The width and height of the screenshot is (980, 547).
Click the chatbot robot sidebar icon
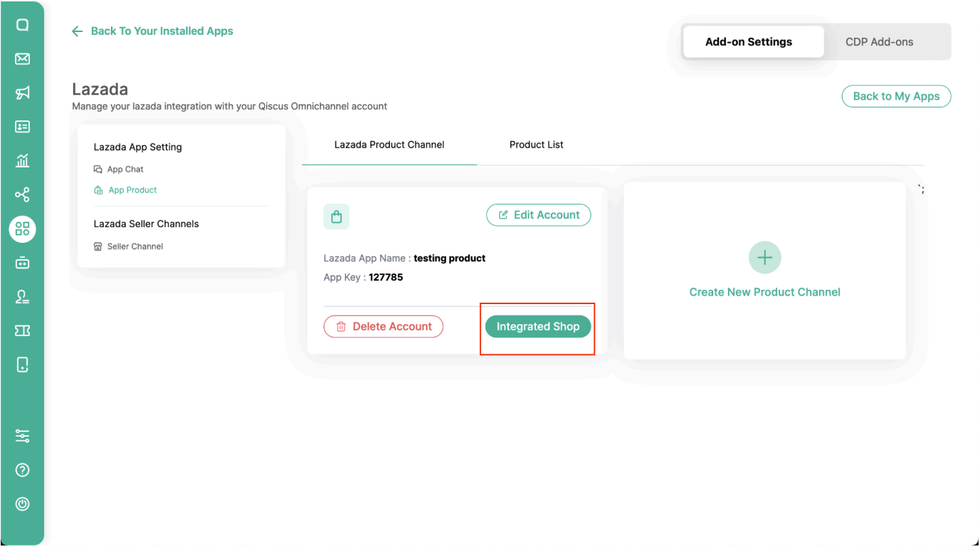click(x=22, y=262)
